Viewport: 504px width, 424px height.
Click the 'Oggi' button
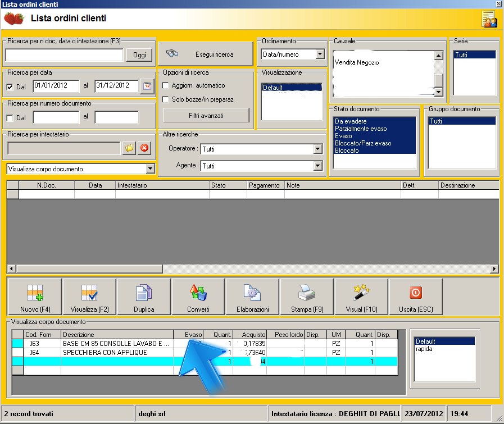coord(139,54)
